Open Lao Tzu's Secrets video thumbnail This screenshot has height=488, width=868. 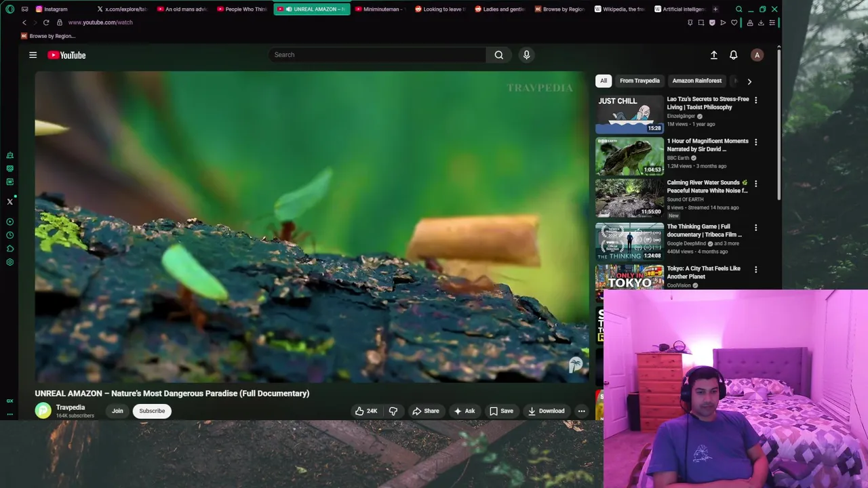coord(629,114)
